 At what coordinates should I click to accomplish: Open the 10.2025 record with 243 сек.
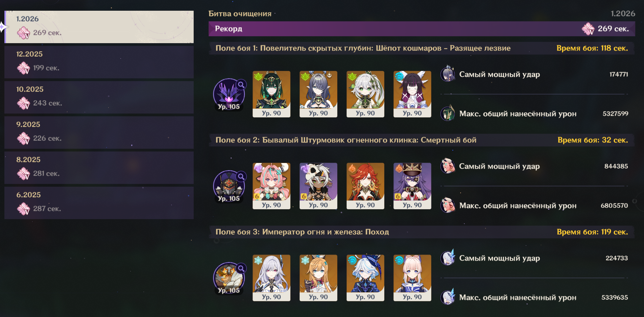point(99,97)
